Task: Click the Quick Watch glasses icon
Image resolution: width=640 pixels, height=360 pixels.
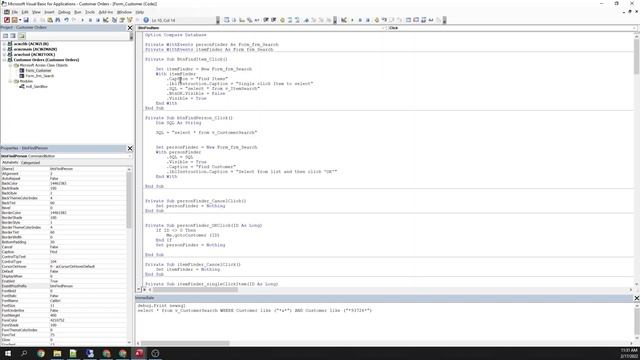Action: [x=431, y=20]
